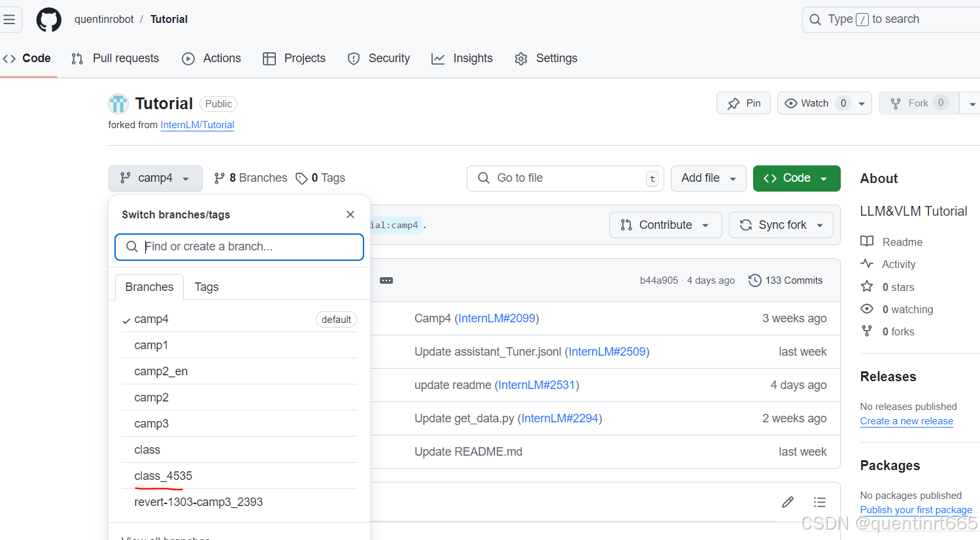The image size is (980, 540).
Task: Click Publish your first package link
Action: tap(916, 510)
